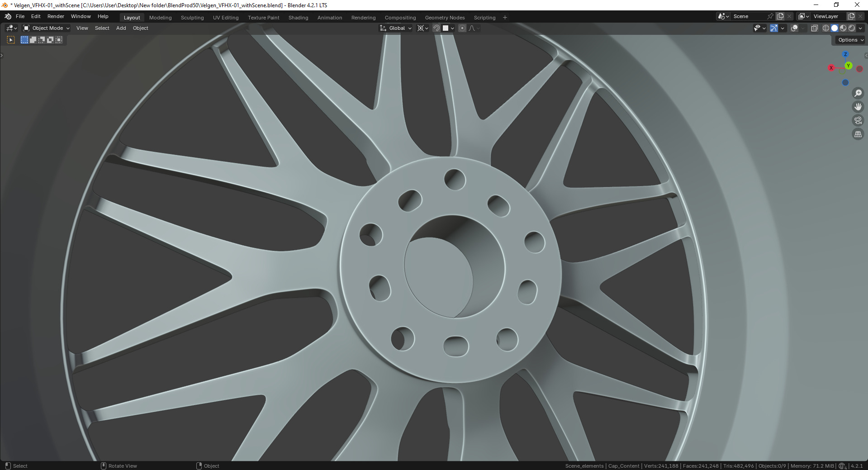Open the File menu
This screenshot has width=868, height=470.
tap(20, 16)
